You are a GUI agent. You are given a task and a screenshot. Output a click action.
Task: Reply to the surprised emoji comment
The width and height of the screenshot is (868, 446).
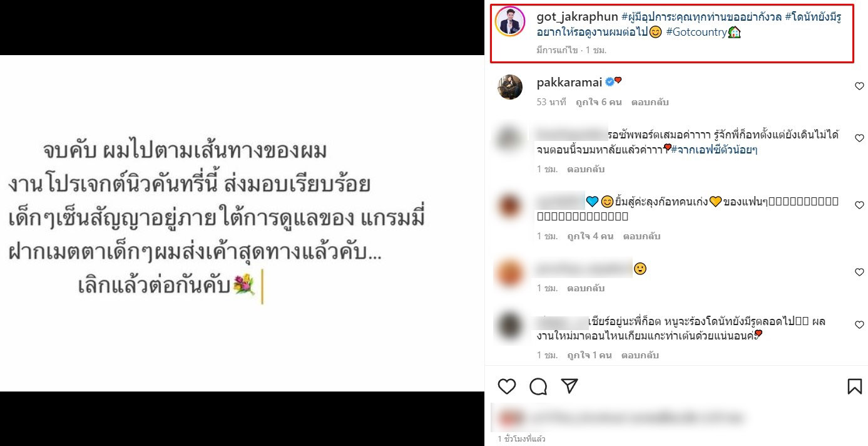586,288
